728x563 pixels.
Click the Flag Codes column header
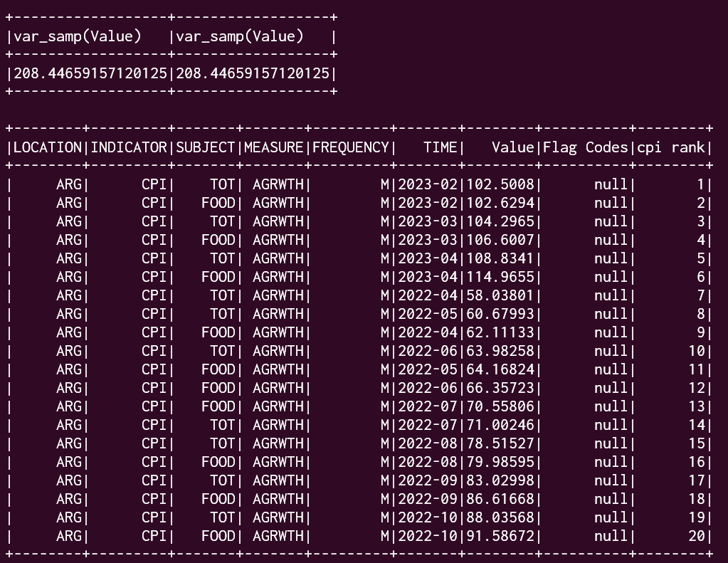(x=586, y=147)
